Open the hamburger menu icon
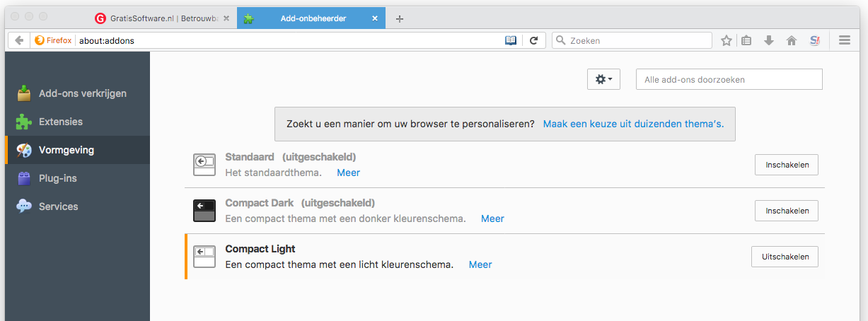 tap(844, 40)
